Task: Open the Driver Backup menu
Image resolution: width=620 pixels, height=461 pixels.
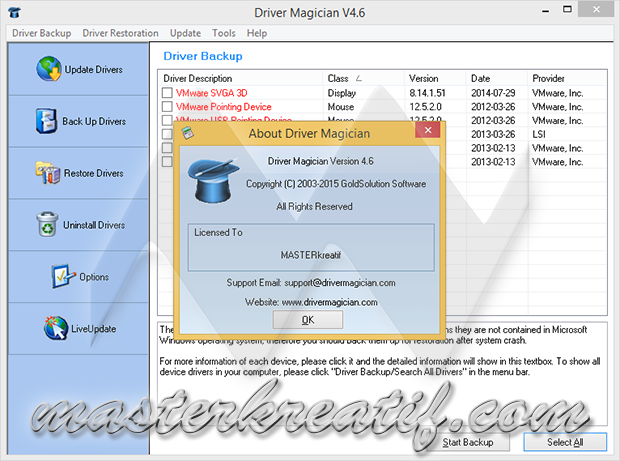Action: 42,33
